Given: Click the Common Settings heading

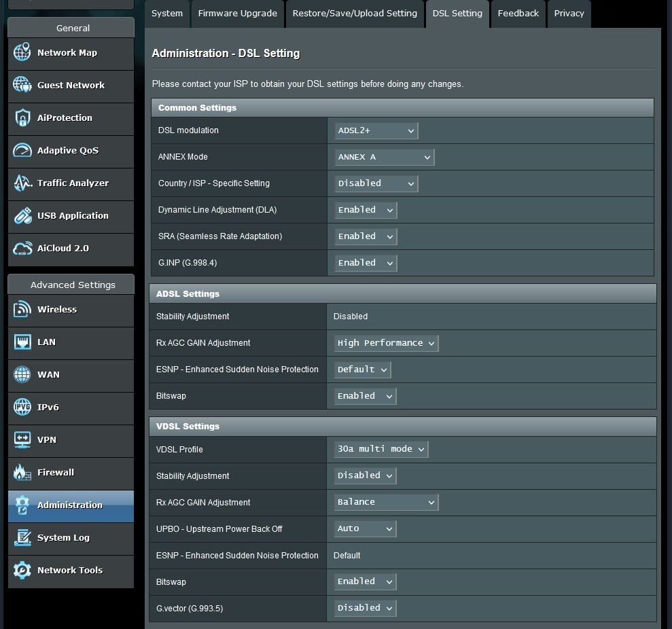Looking at the screenshot, I should (x=197, y=108).
